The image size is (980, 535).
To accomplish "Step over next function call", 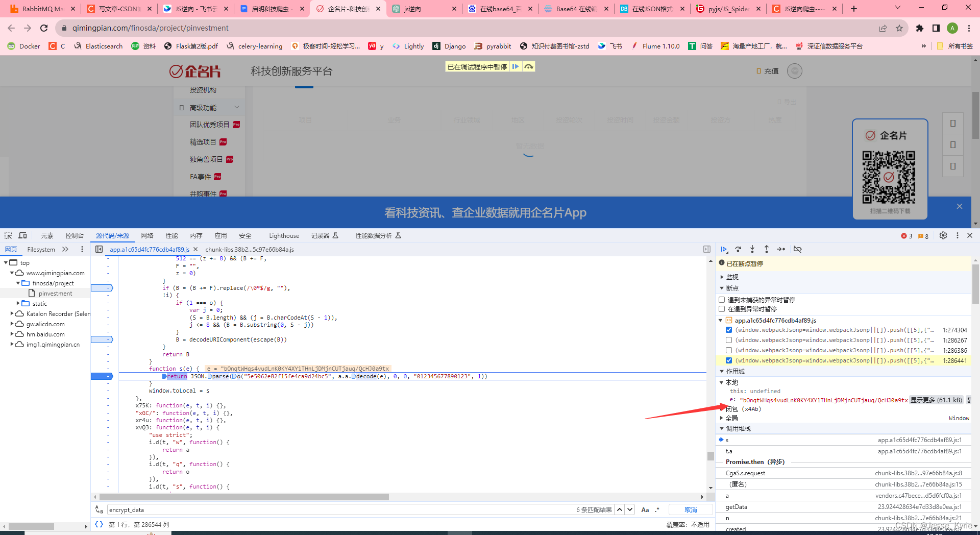I will pyautogui.click(x=738, y=249).
